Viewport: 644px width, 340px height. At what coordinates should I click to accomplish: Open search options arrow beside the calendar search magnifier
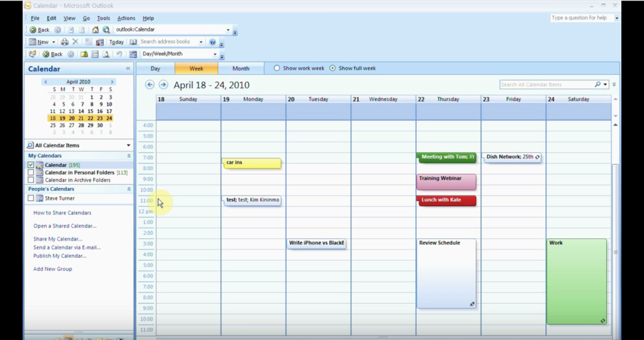[x=605, y=84]
